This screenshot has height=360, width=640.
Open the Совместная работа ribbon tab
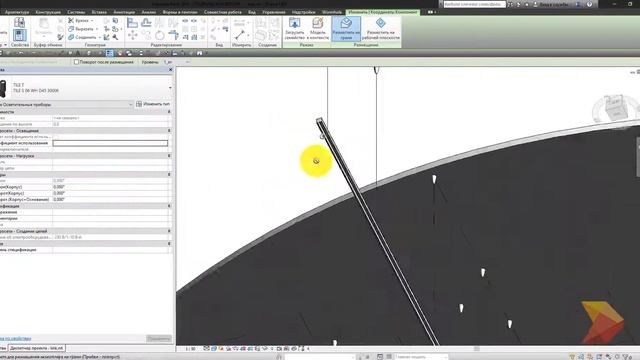coord(222,12)
